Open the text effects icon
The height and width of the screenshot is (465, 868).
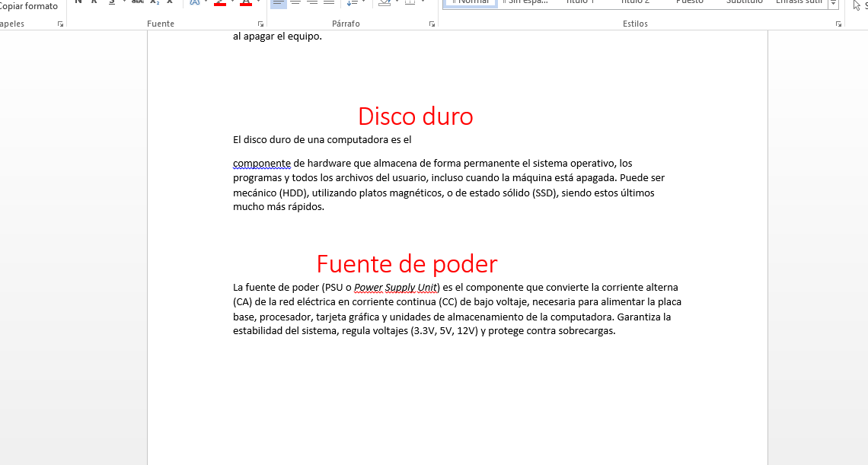194,2
